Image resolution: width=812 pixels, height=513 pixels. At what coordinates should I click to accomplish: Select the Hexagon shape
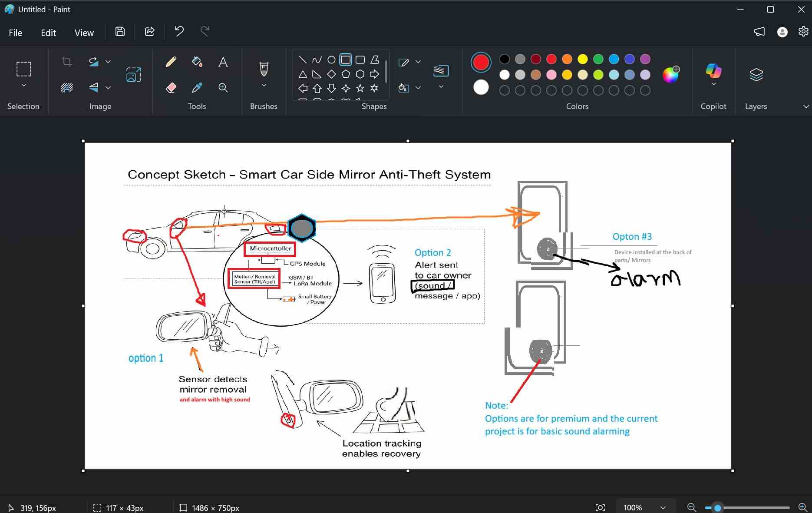pos(360,74)
